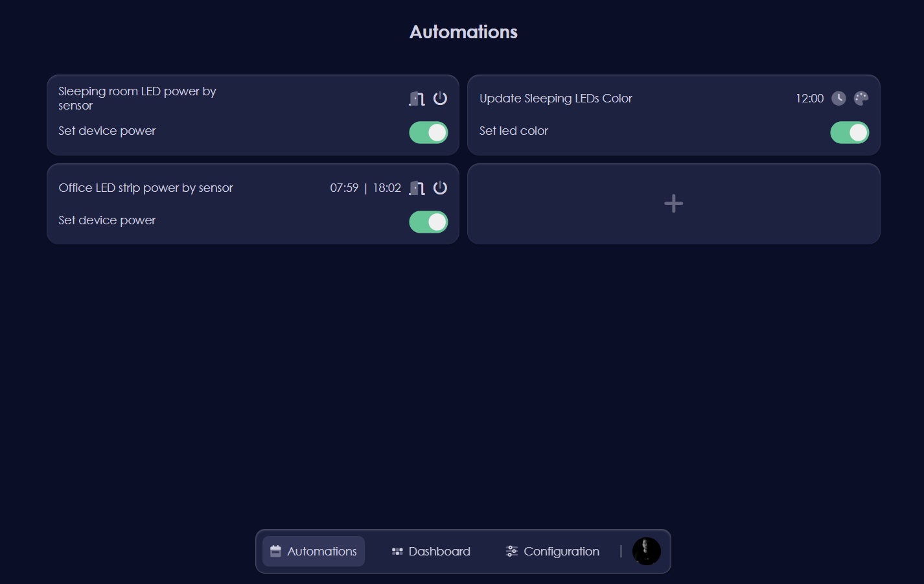Select the Automations navigation item
The width and height of the screenshot is (924, 584).
(x=313, y=551)
